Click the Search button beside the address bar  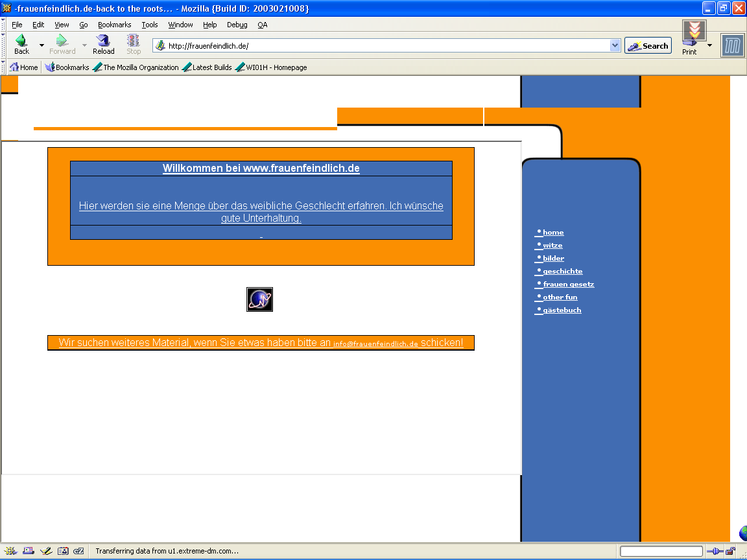click(648, 46)
